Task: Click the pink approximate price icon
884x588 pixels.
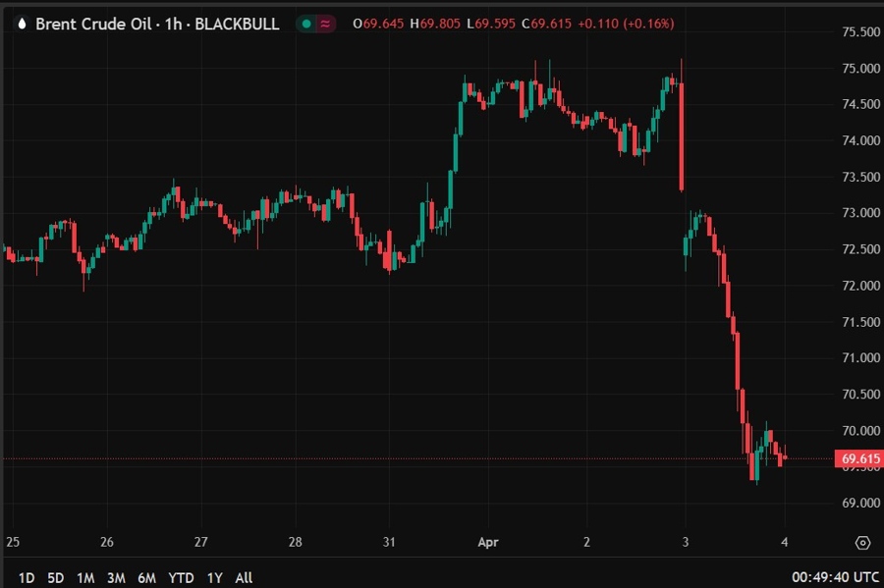Action: click(x=324, y=23)
